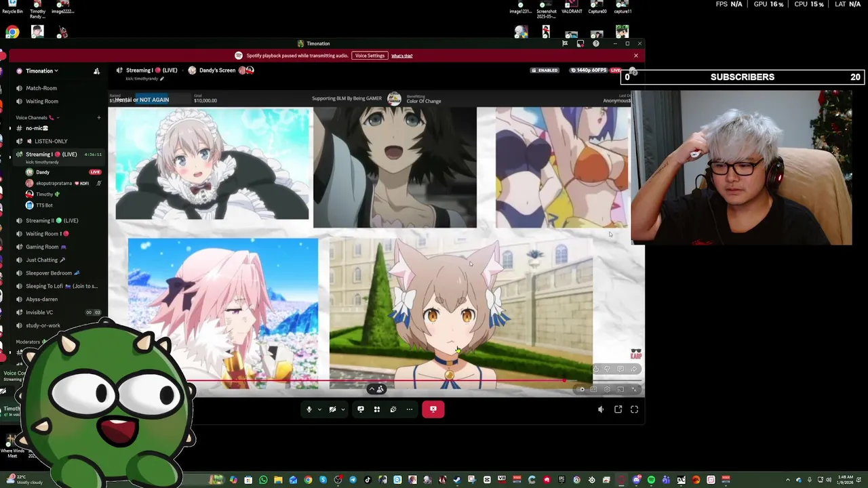
Task: Exit fullscreen icon on video player
Action: (634, 389)
